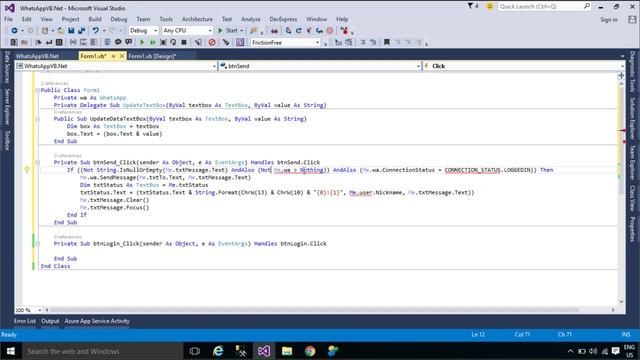Open Solution Platforms Any CPU dropdown

pyautogui.click(x=187, y=31)
